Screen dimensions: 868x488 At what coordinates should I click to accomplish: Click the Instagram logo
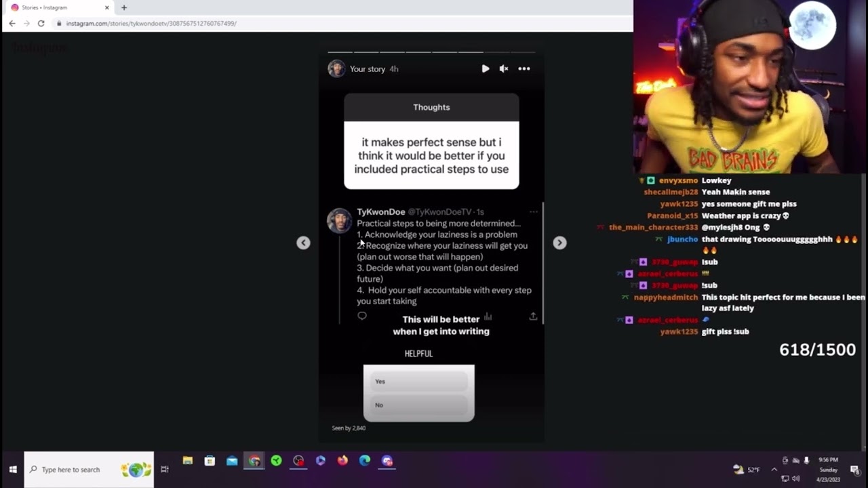point(41,48)
